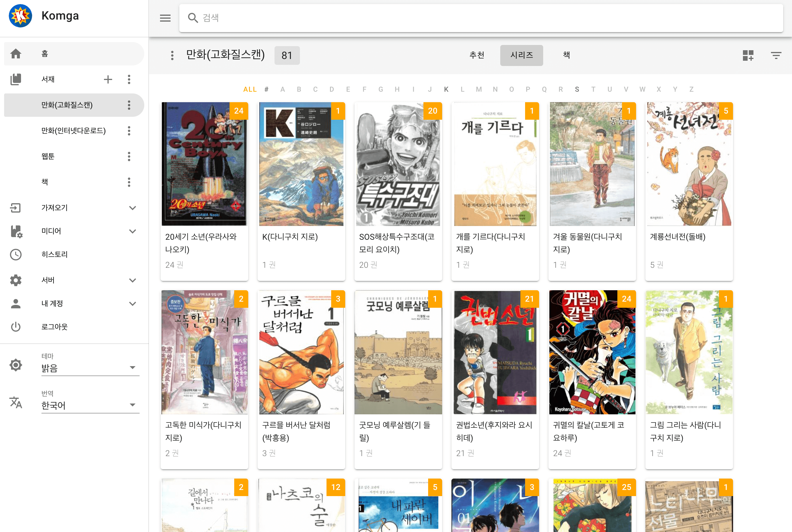Image resolution: width=792 pixels, height=532 pixels.
Task: Open the 테마 theme dropdown
Action: tap(90, 368)
